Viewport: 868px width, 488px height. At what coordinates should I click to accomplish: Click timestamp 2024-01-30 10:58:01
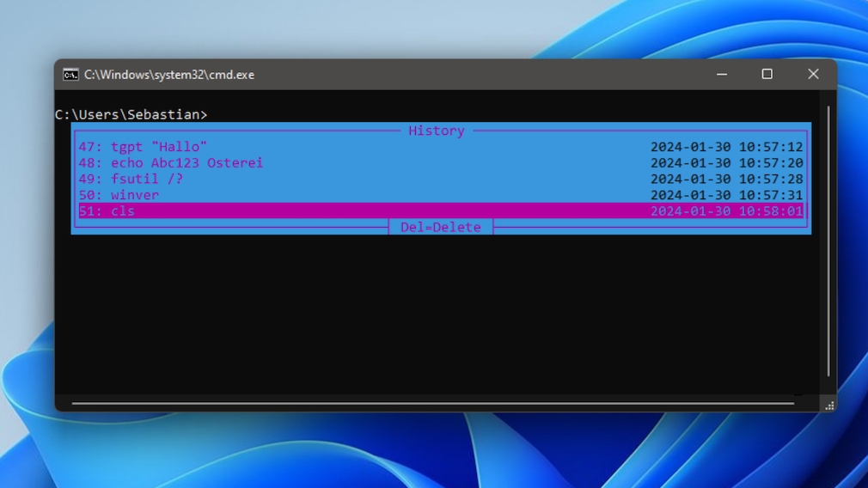tap(726, 210)
